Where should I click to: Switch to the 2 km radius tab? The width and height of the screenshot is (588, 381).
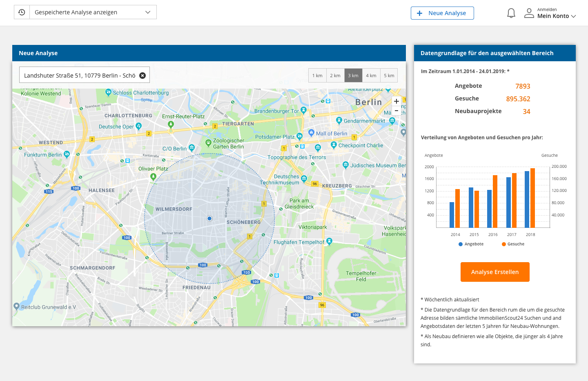pyautogui.click(x=335, y=75)
